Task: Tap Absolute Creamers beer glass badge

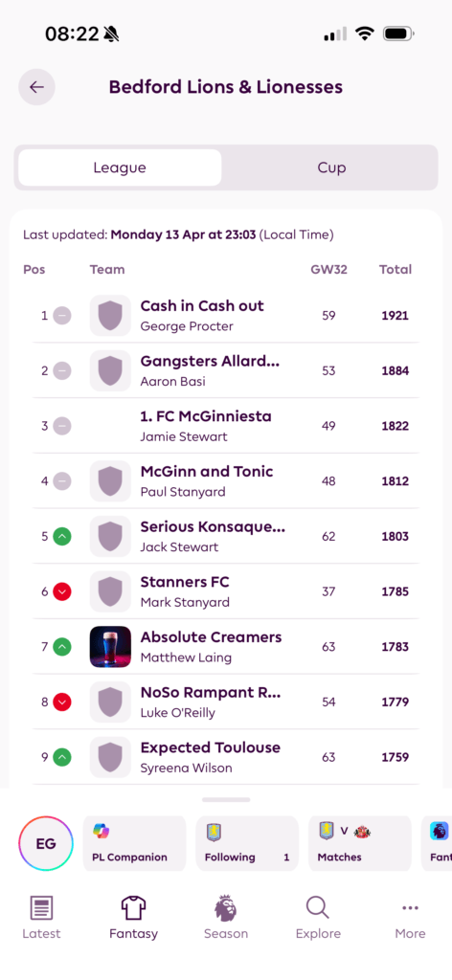Action: tap(110, 647)
